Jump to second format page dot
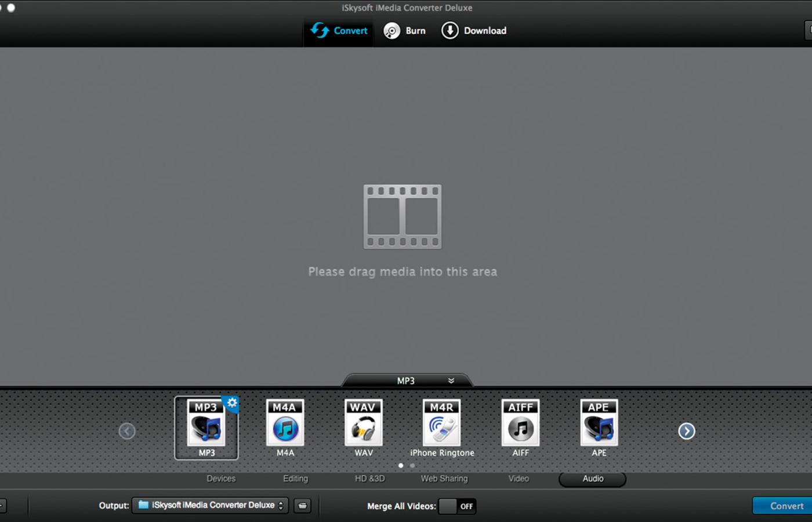The image size is (812, 522). point(412,465)
